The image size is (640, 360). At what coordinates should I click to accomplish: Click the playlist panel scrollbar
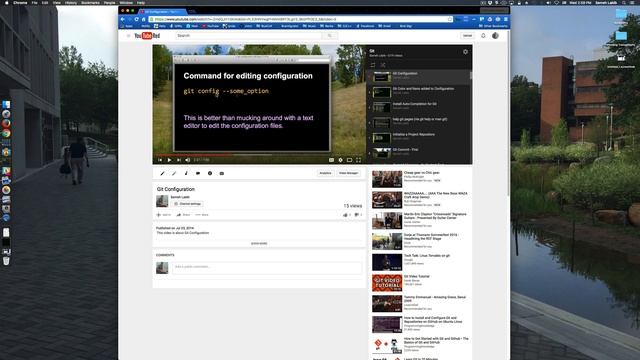[471, 76]
